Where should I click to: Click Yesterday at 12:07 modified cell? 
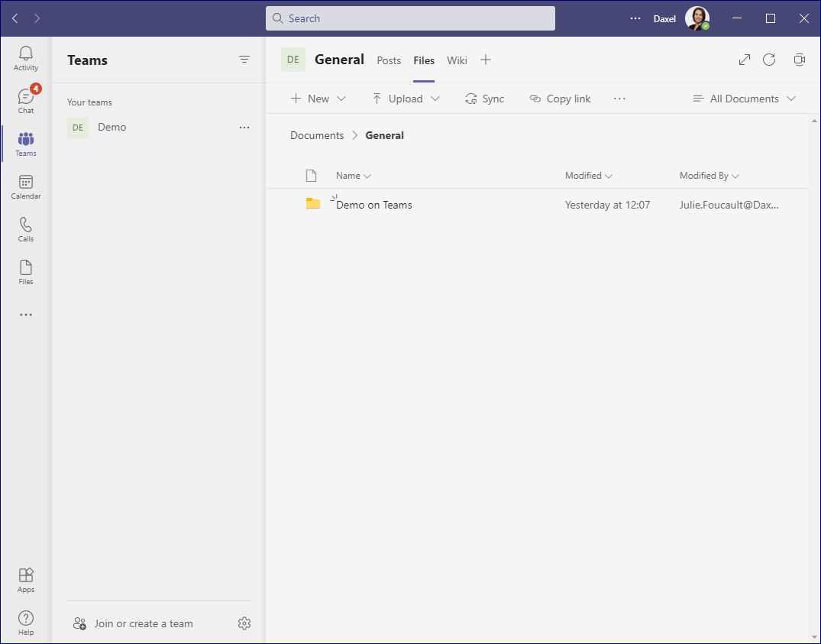coord(607,205)
